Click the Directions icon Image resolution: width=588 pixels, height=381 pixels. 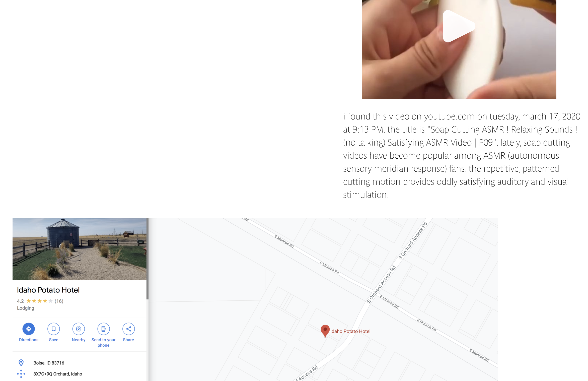29,329
